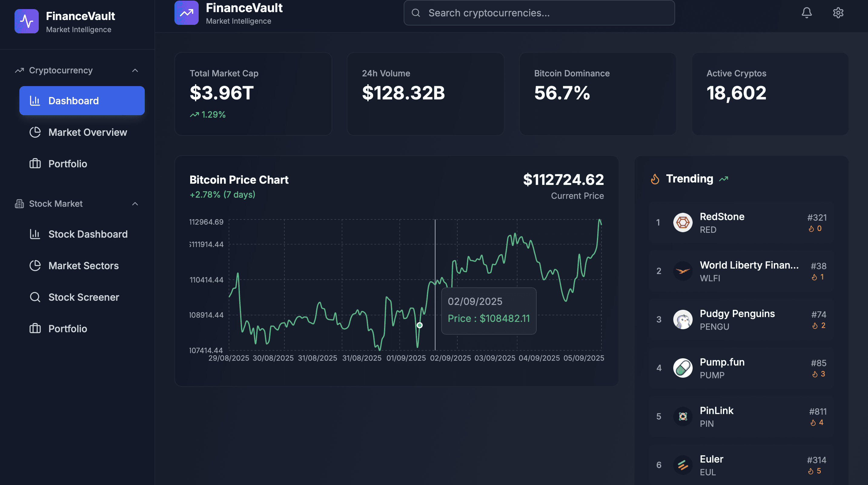Click the Euler coin icon
Viewport: 868px width, 485px height.
point(683,465)
